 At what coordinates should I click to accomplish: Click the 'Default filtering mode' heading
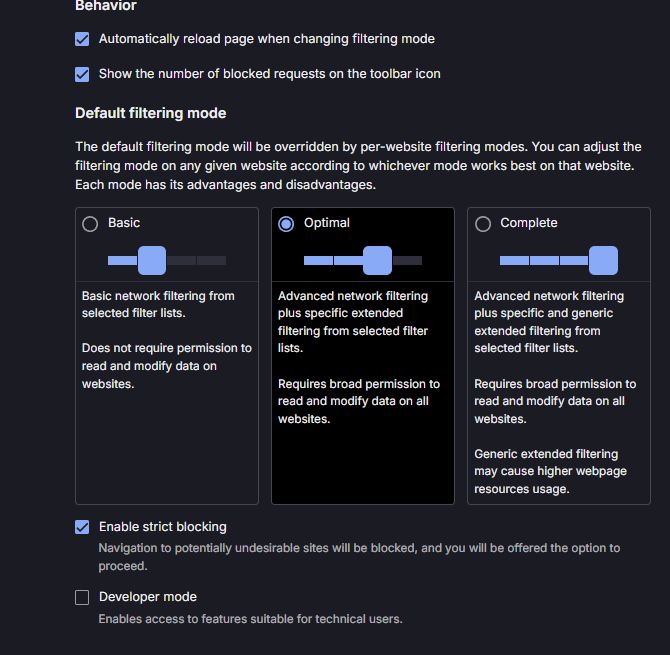tap(151, 113)
